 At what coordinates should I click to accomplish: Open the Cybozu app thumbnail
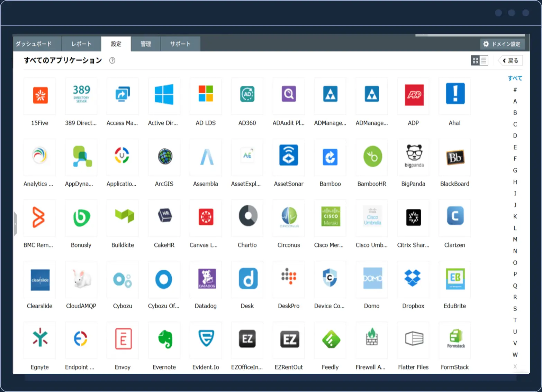coord(123,279)
